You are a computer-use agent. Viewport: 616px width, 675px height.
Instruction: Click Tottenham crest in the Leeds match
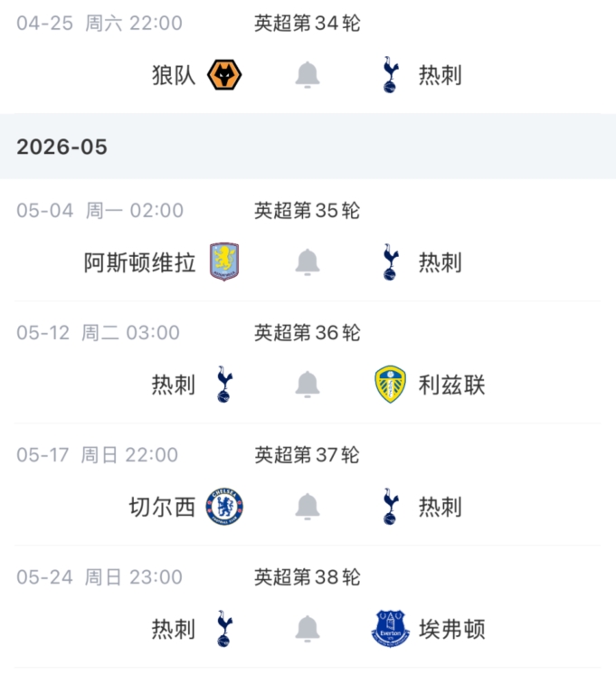coord(224,385)
